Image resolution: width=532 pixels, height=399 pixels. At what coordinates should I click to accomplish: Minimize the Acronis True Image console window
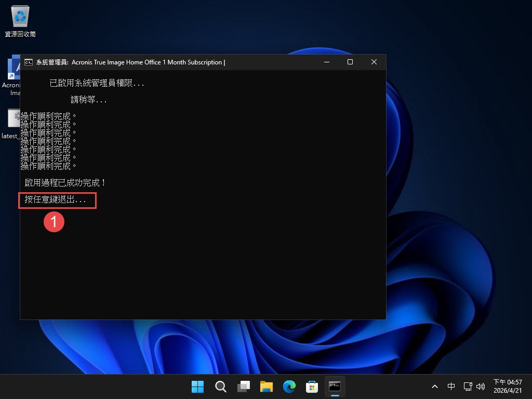click(x=326, y=62)
